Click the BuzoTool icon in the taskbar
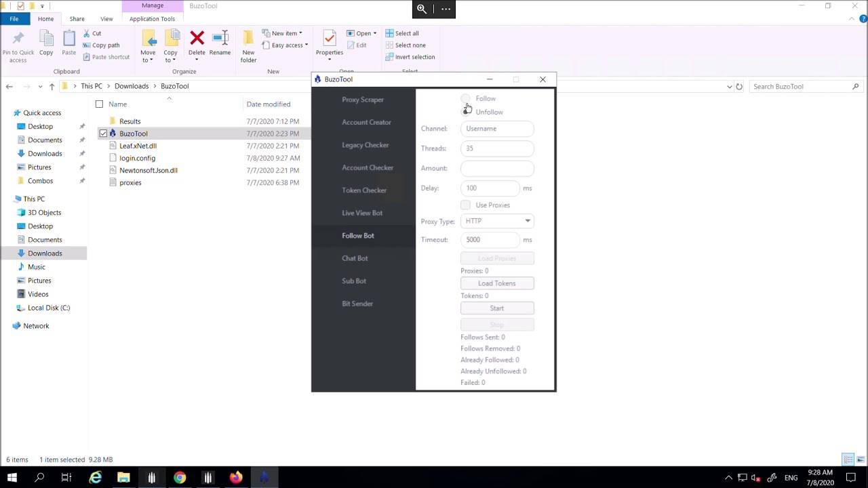Screen dimensions: 868x488 (264, 478)
